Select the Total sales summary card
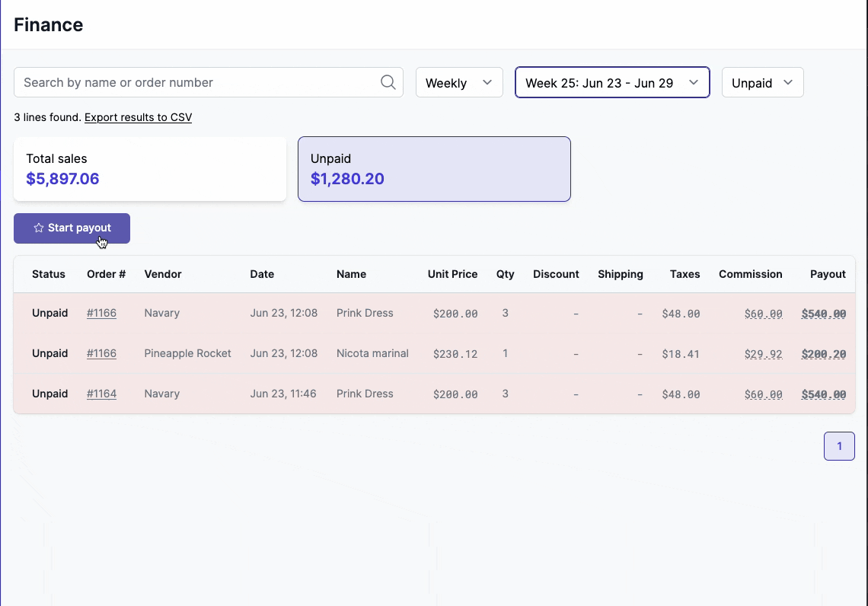The height and width of the screenshot is (606, 868). tap(149, 168)
